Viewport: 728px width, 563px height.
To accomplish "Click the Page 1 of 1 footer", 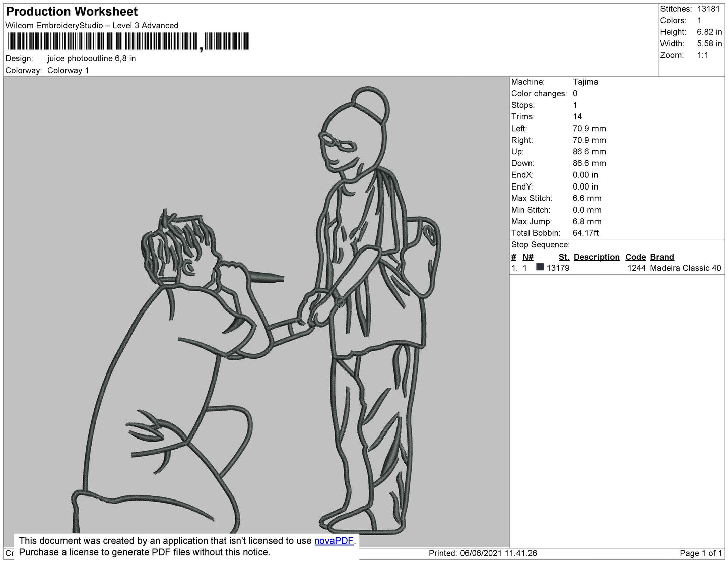I will 701,553.
